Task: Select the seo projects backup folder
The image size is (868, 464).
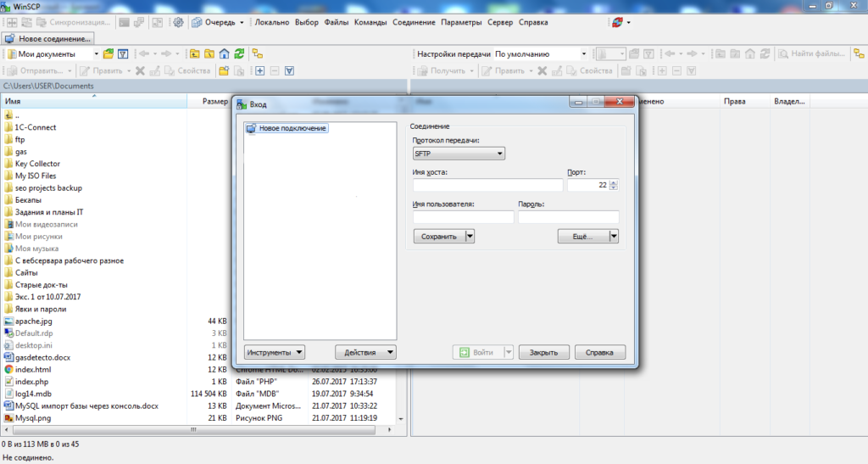Action: tap(48, 187)
